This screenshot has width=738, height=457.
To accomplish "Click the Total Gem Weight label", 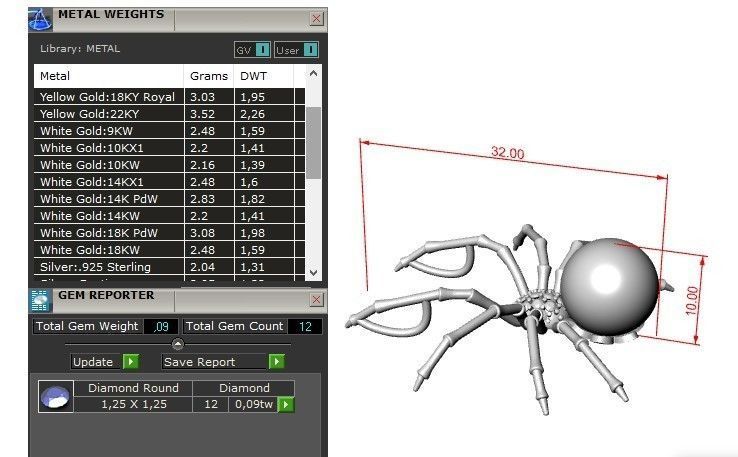I will (87, 326).
